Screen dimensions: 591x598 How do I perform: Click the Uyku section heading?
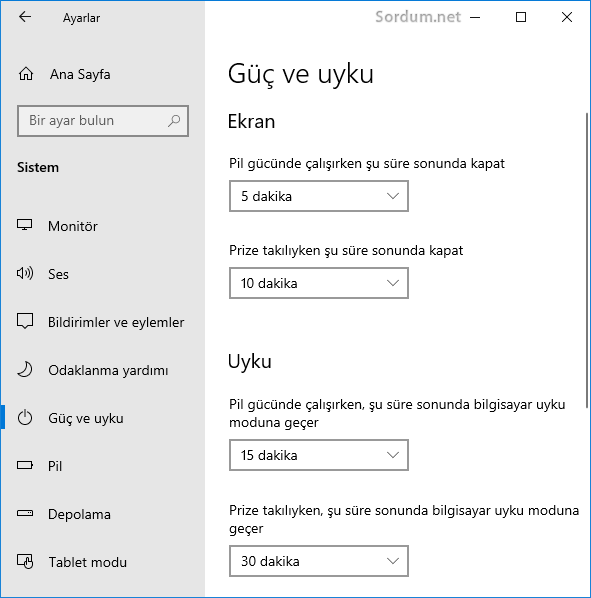point(250,362)
